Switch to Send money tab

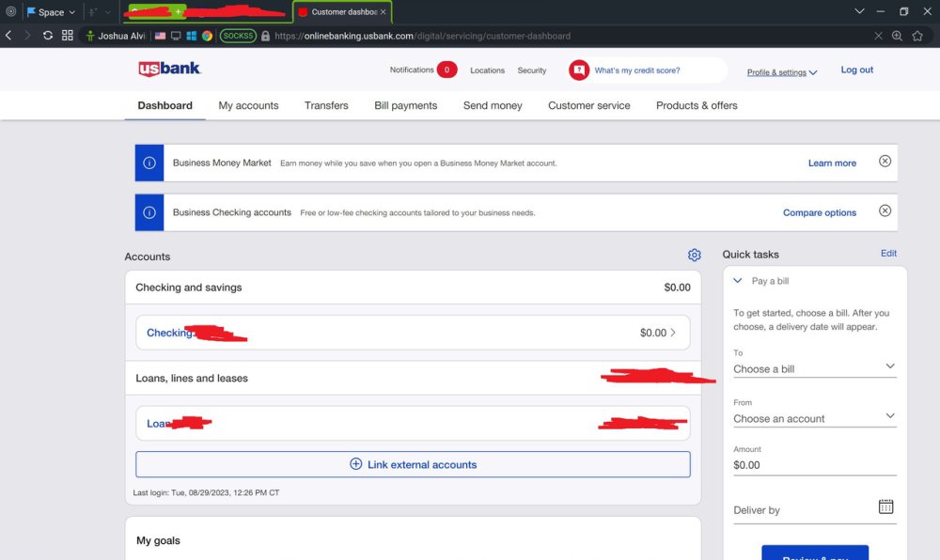pyautogui.click(x=493, y=105)
